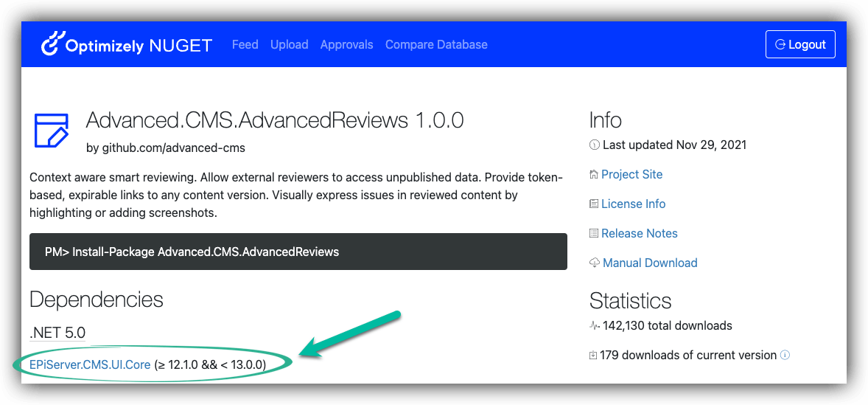Follow the EPiServer.CMS.UI.Core dependency link
Screen dimensions: 868x405
[x=90, y=364]
